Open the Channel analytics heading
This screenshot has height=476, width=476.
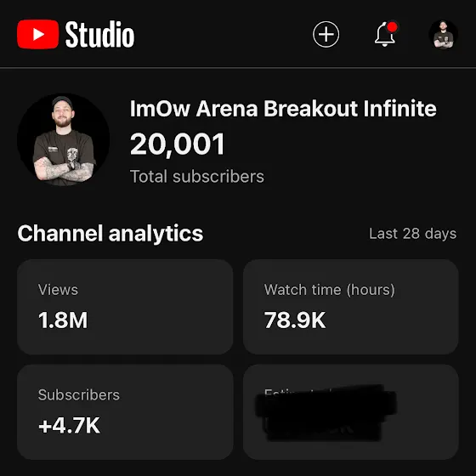[110, 234]
